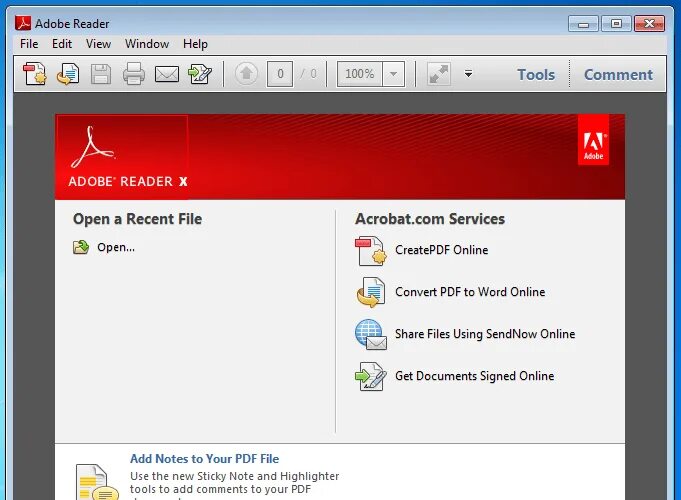The width and height of the screenshot is (681, 500).
Task: Click the Sign document toolbar icon
Action: coord(200,74)
